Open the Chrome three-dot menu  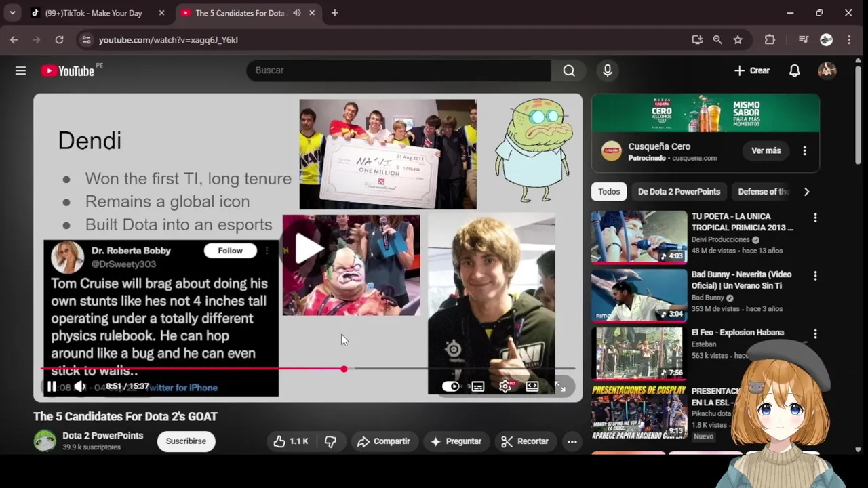849,40
